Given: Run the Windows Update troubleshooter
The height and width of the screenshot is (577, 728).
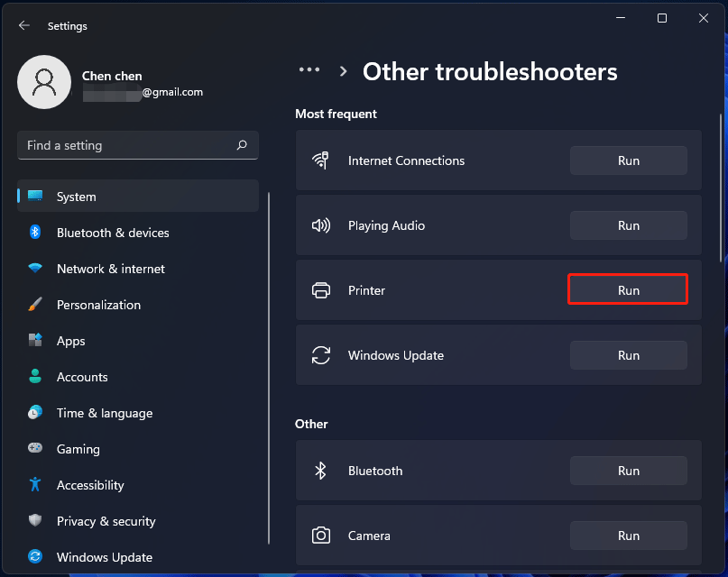Looking at the screenshot, I should click(x=628, y=355).
